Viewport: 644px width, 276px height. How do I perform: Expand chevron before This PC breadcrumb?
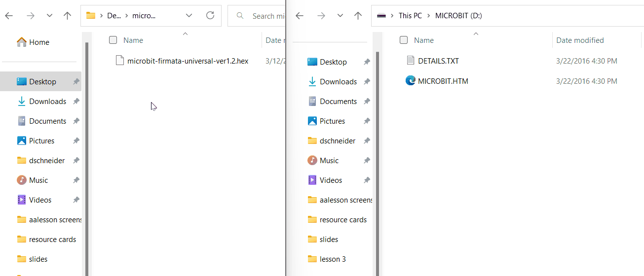(x=393, y=16)
